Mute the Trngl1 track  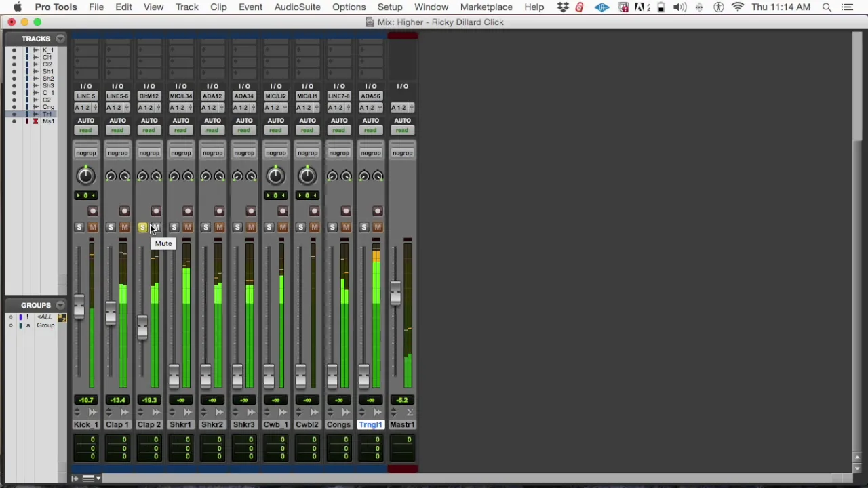[x=377, y=227]
